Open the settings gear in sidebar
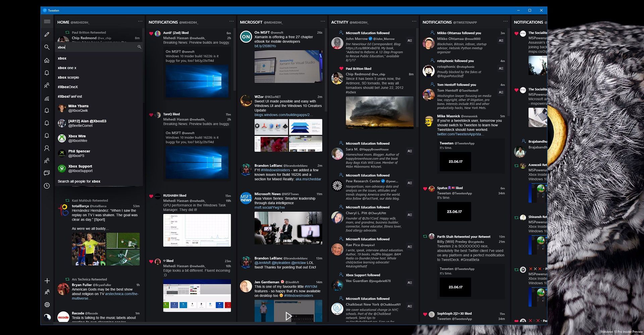This screenshot has width=644, height=335. [x=47, y=305]
